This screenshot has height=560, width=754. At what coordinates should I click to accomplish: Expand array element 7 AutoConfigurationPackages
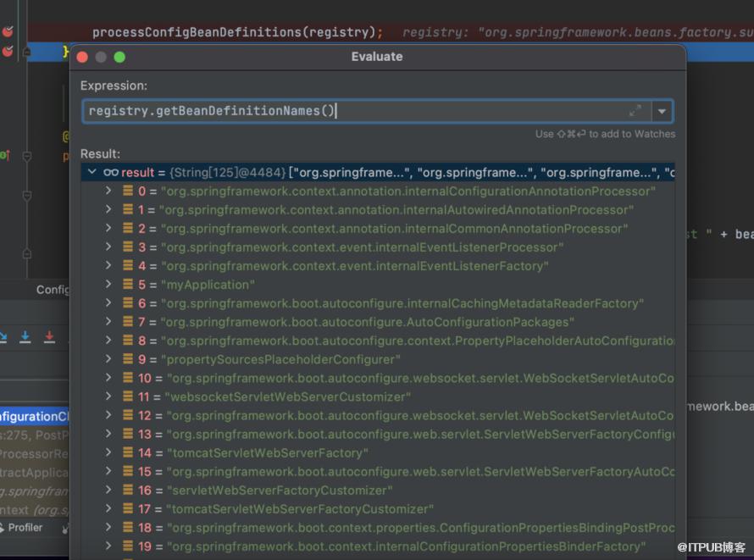(x=108, y=322)
